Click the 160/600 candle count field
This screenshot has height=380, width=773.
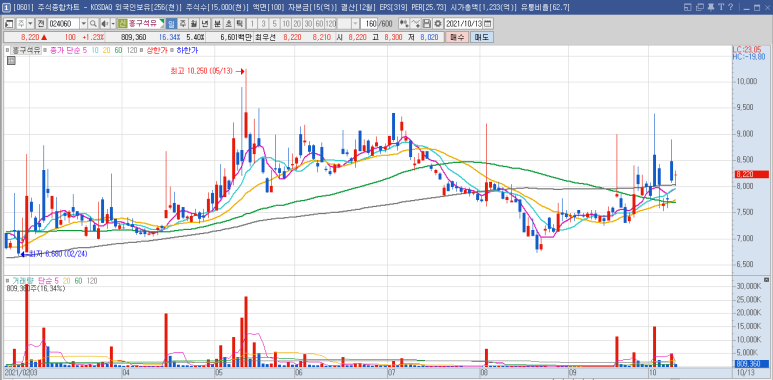[x=377, y=24]
